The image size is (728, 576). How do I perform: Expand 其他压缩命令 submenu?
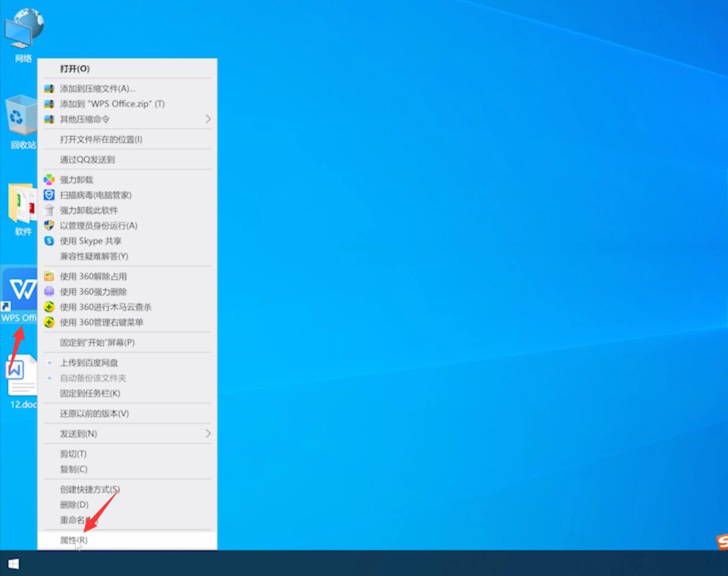coord(127,119)
